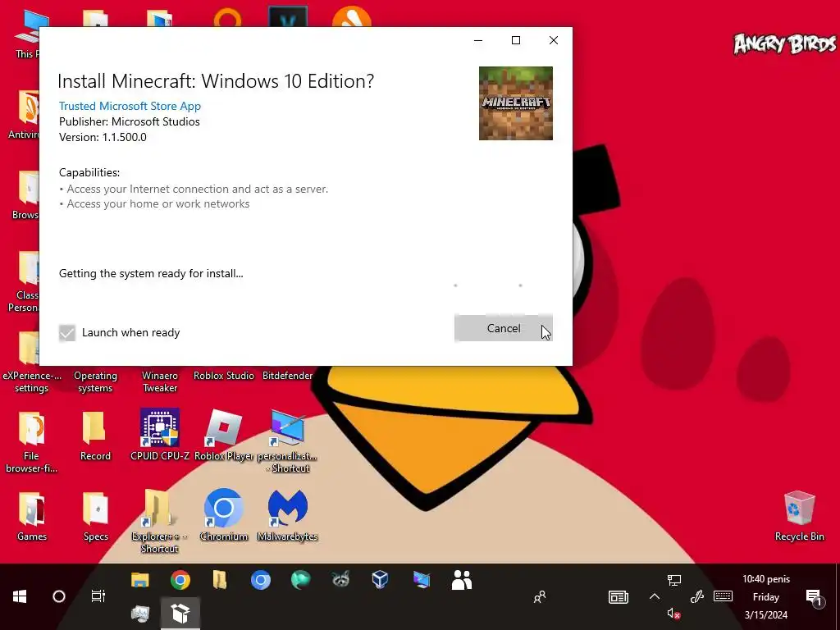
Task: Launch Google Chrome from the taskbar
Action: 180,580
